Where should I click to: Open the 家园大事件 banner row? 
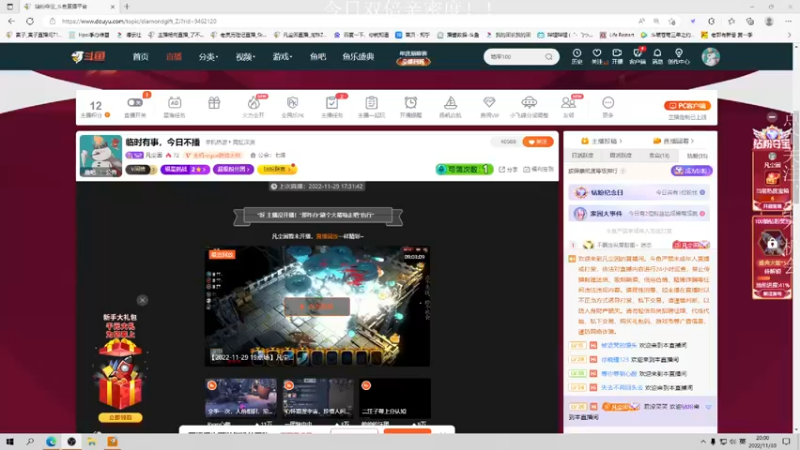[x=639, y=214]
